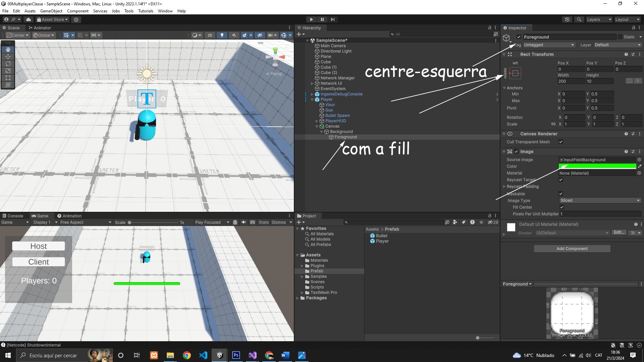
Task: Disable the Fill Center checkbox
Action: (x=562, y=207)
